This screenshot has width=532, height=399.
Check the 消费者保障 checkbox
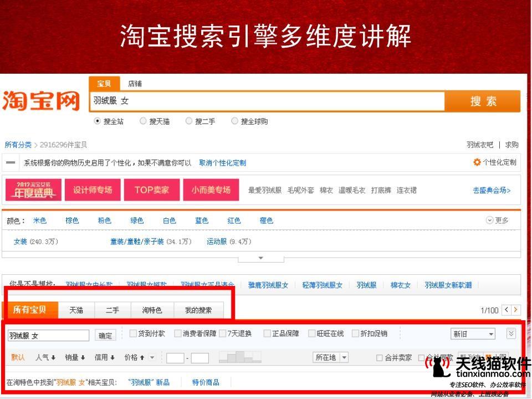pyautogui.click(x=177, y=334)
